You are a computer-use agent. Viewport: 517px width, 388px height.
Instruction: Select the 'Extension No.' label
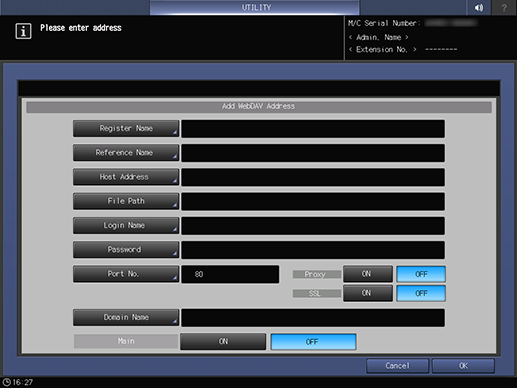tap(382, 49)
